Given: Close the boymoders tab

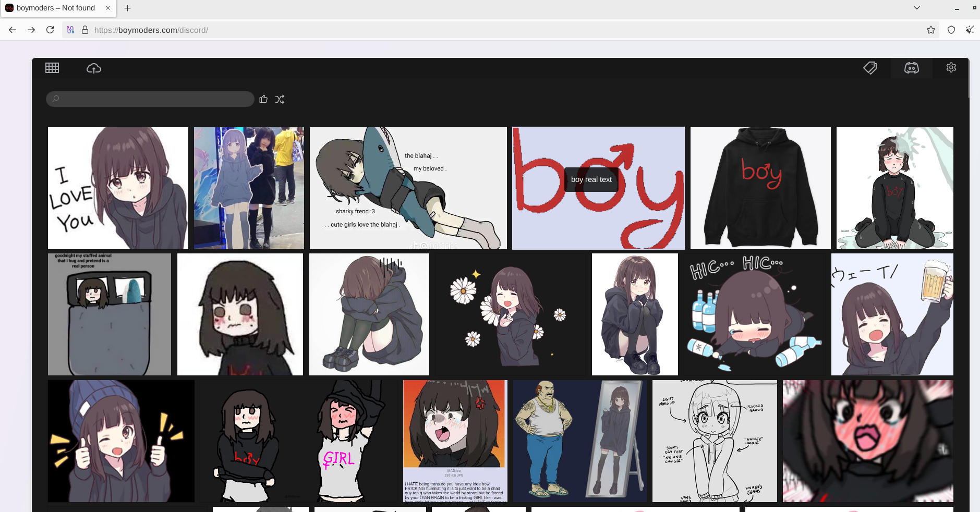Looking at the screenshot, I should pyautogui.click(x=108, y=8).
